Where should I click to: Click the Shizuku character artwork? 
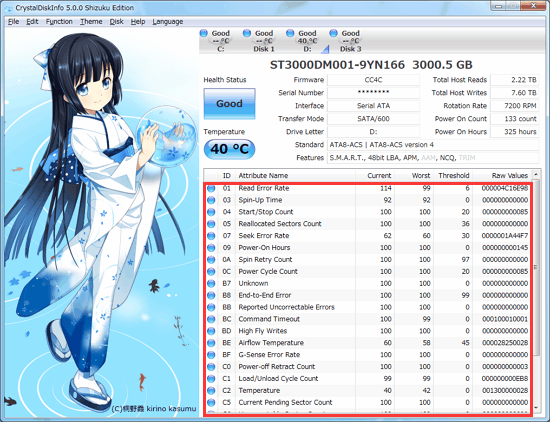[x=102, y=221]
